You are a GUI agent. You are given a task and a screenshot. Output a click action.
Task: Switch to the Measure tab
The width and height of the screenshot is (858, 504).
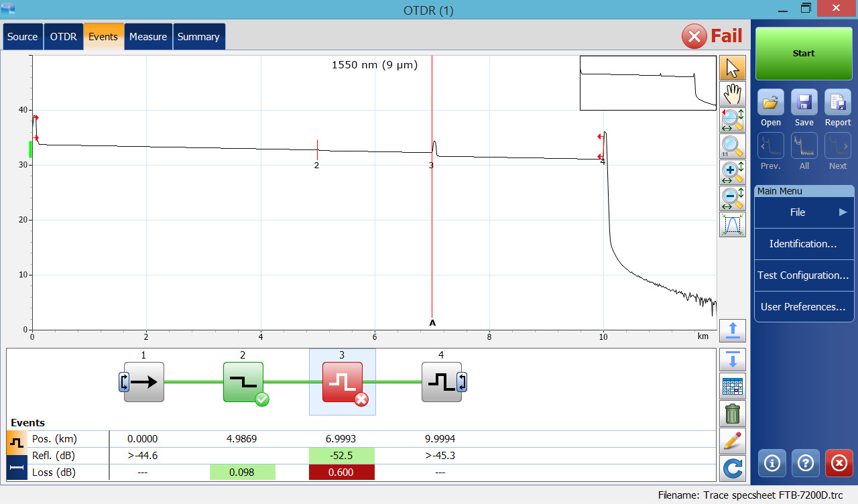click(x=148, y=37)
